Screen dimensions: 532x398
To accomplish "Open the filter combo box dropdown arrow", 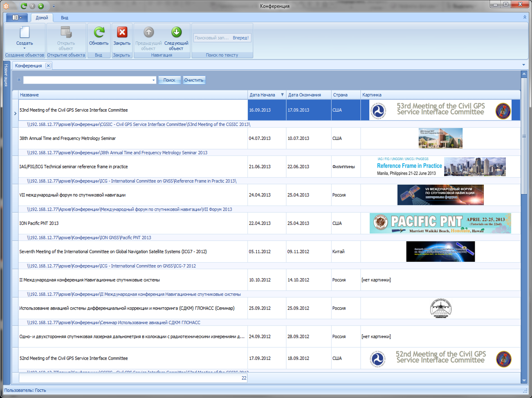I will [x=153, y=80].
